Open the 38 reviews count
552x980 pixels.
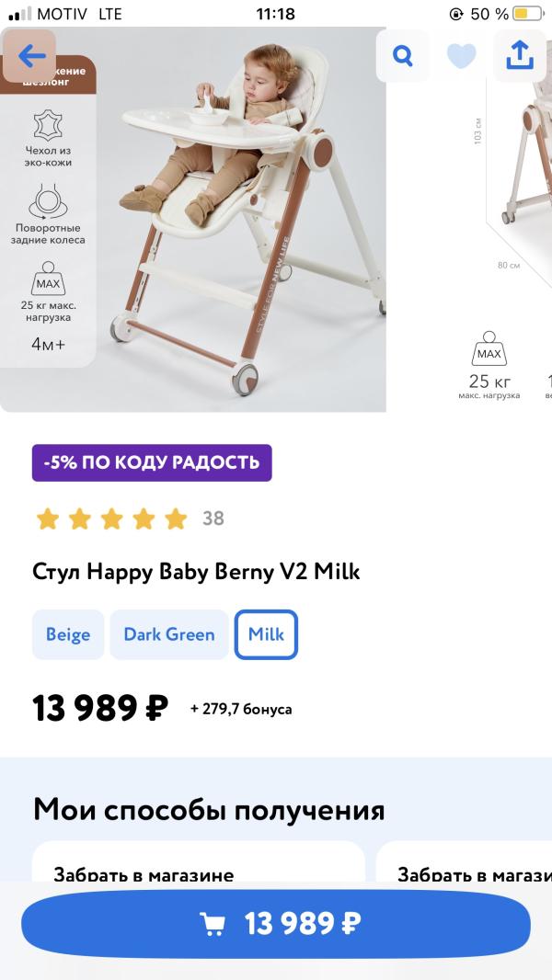pyautogui.click(x=213, y=518)
